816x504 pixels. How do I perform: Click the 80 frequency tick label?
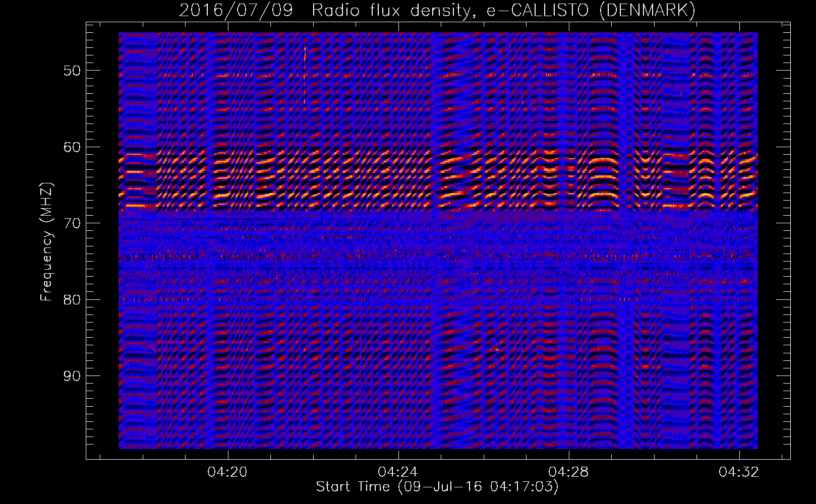[72, 300]
